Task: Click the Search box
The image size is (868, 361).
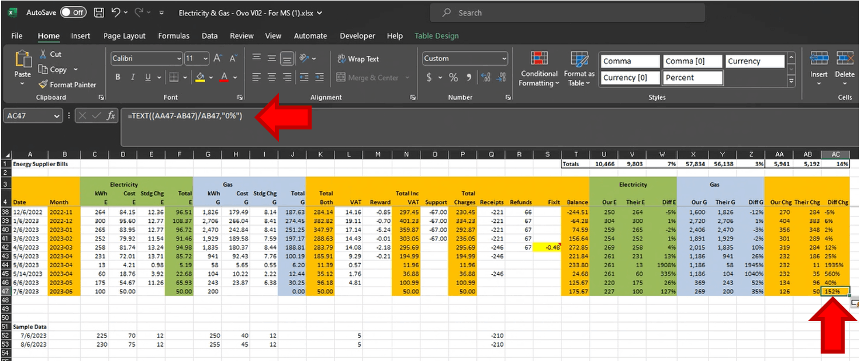Action: pyautogui.click(x=567, y=13)
